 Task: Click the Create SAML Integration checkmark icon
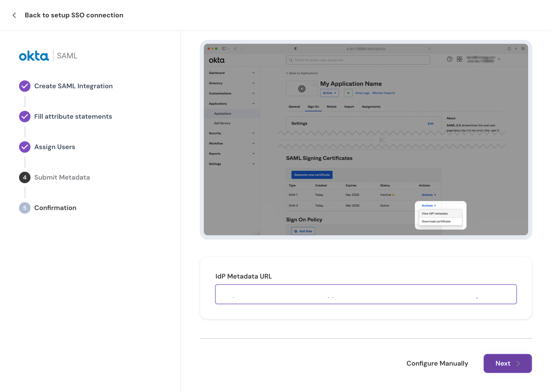25,86
